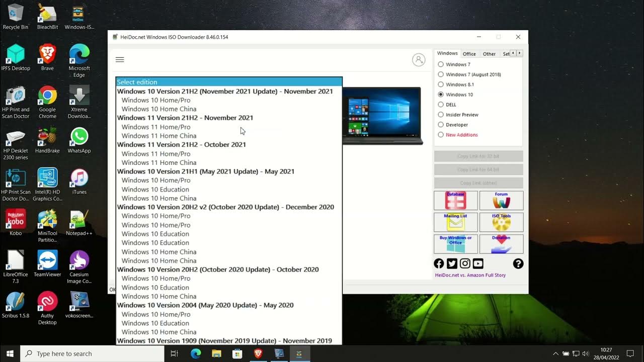Click the taskbar clock and date
Screen dimensions: 644x362
[606, 353]
